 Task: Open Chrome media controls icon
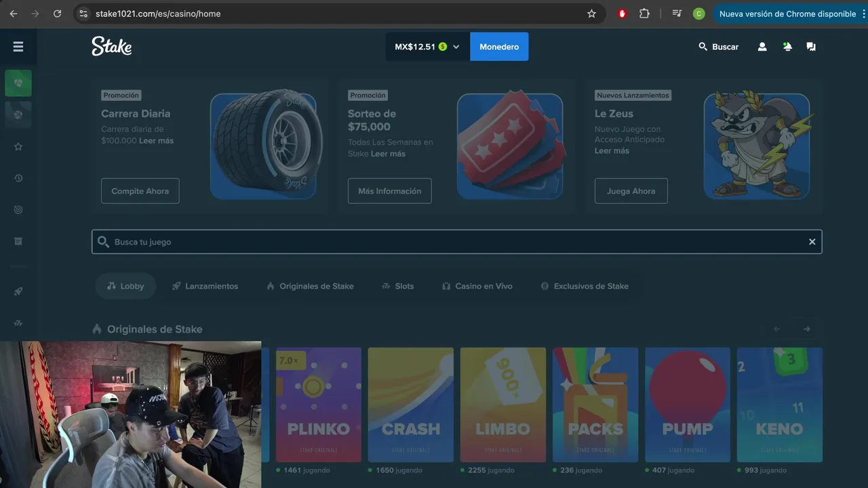pos(677,14)
